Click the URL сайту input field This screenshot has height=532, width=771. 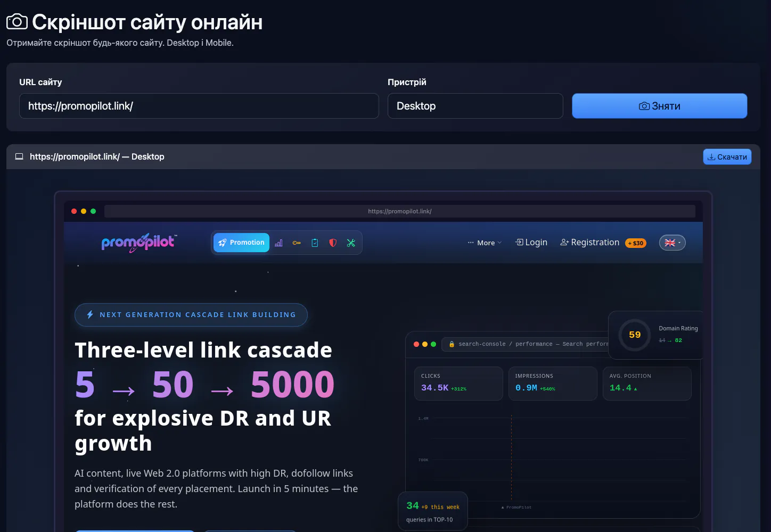coord(199,106)
